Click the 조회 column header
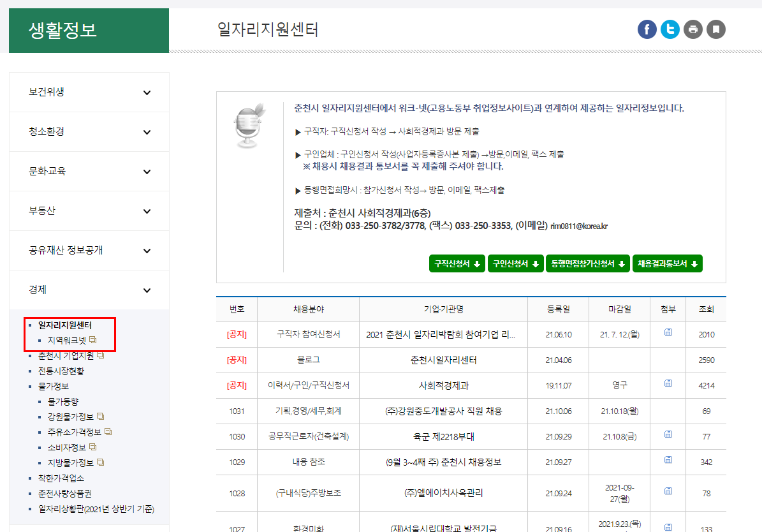 706,309
